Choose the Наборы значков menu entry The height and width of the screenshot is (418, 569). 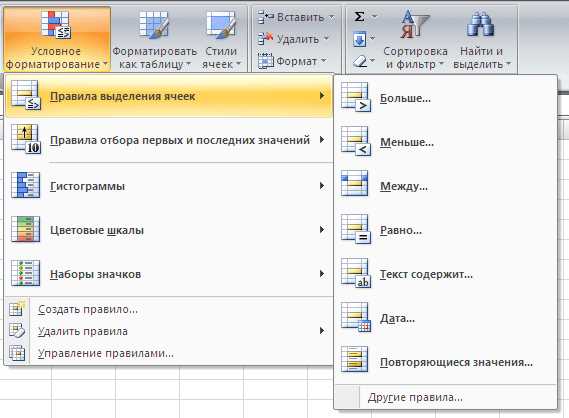(x=169, y=274)
